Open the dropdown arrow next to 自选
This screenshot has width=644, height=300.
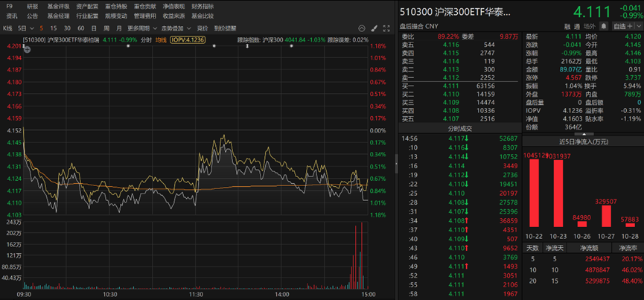coord(637,26)
